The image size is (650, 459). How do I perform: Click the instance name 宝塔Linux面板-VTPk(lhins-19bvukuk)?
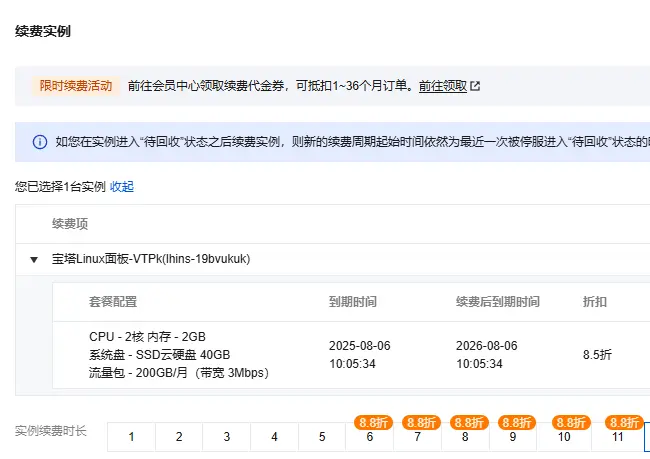click(x=151, y=259)
